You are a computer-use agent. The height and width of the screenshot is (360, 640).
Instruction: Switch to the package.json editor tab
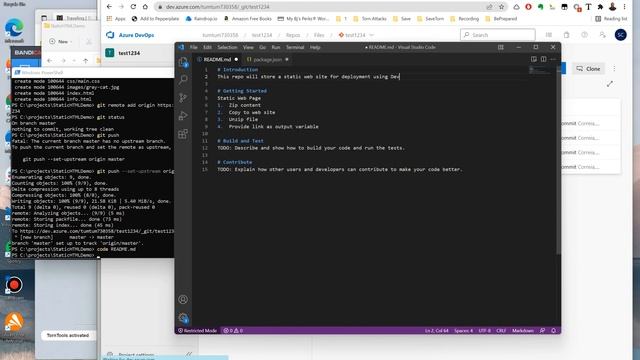tap(267, 60)
